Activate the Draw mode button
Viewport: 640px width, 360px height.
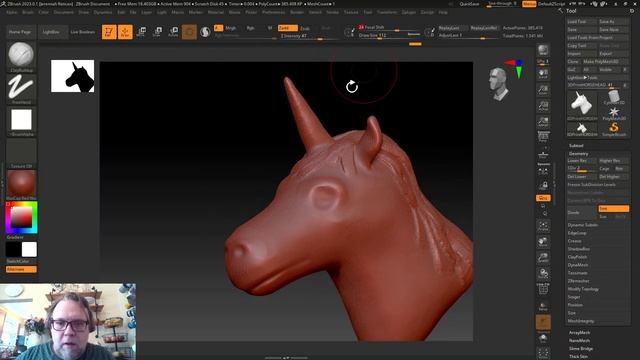[x=125, y=32]
